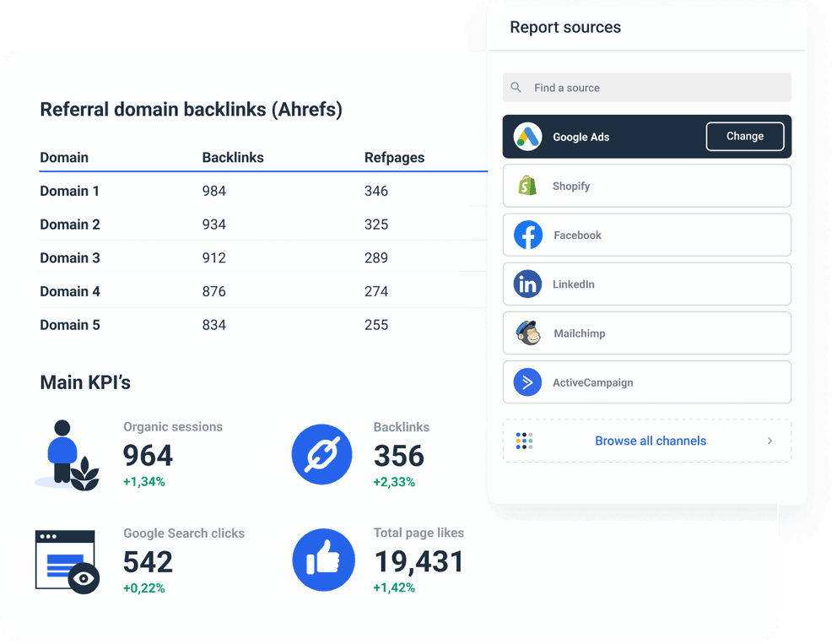Click the colored dots channels grid icon
The image size is (837, 644).
524,441
